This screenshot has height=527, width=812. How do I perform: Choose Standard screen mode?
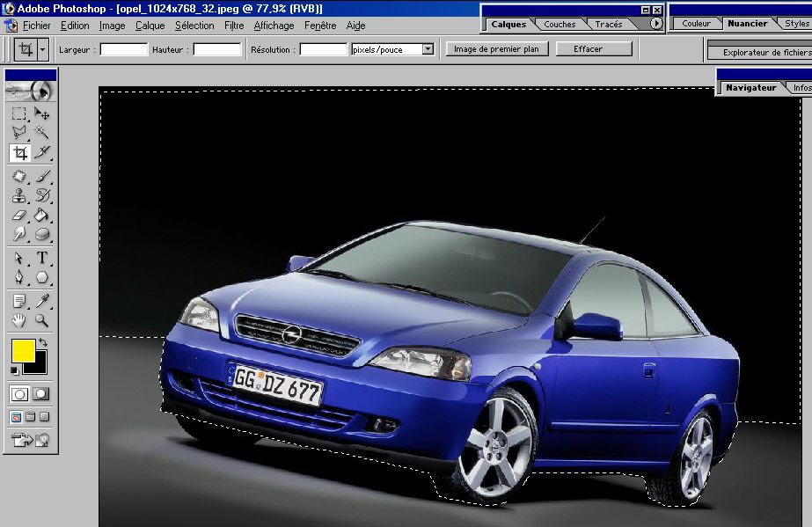(x=16, y=417)
